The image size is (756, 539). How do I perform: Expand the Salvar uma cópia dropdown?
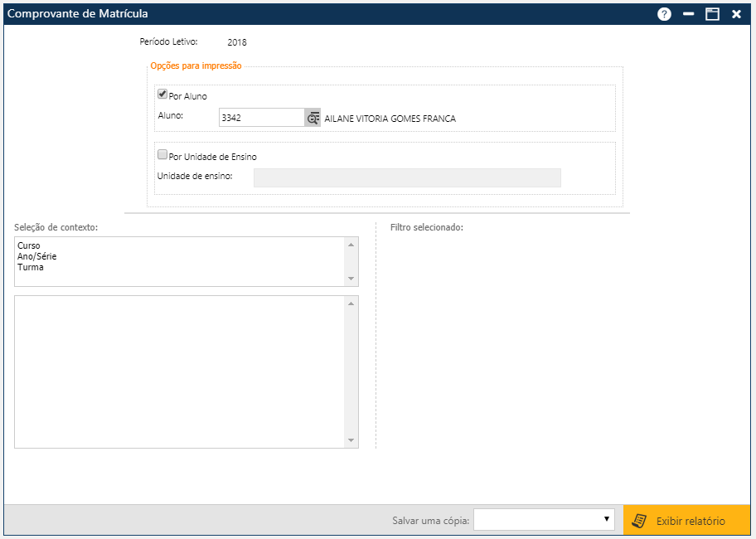pos(543,520)
